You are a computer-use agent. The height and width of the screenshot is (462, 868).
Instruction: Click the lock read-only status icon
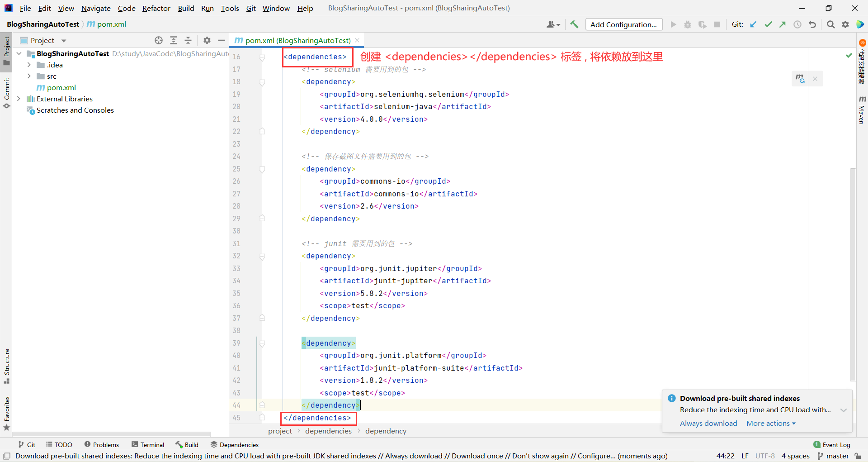858,456
